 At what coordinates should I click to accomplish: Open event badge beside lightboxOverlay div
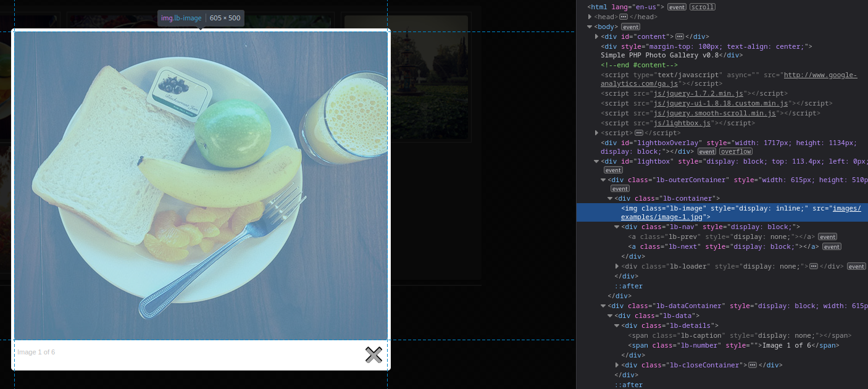[707, 151]
